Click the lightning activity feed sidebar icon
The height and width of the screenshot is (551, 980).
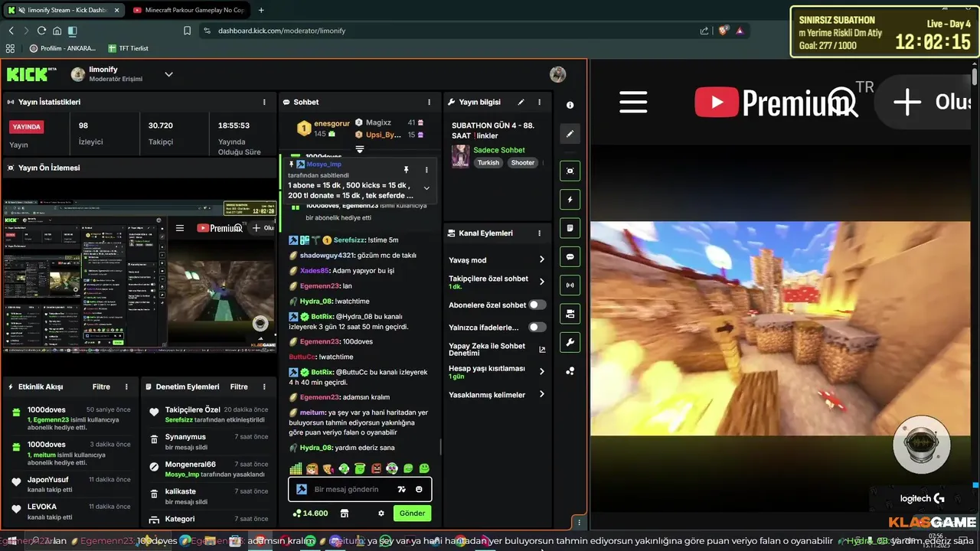(570, 200)
